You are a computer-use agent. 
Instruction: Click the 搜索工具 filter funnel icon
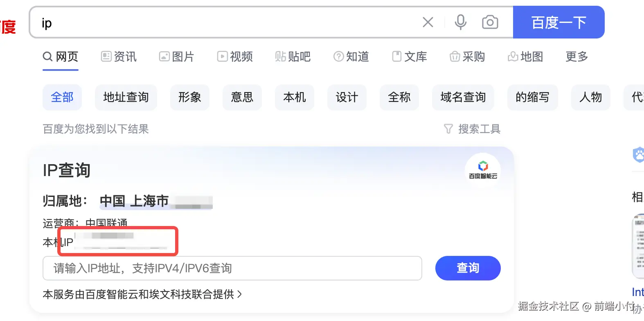click(448, 129)
